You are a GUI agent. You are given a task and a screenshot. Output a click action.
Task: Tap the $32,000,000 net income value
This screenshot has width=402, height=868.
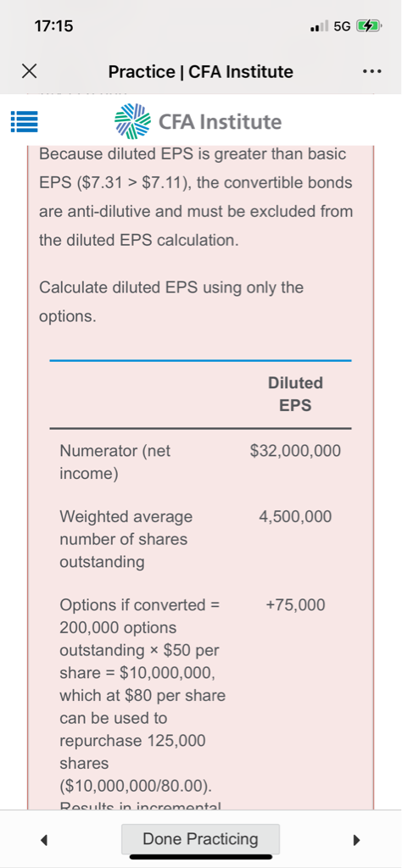click(295, 451)
